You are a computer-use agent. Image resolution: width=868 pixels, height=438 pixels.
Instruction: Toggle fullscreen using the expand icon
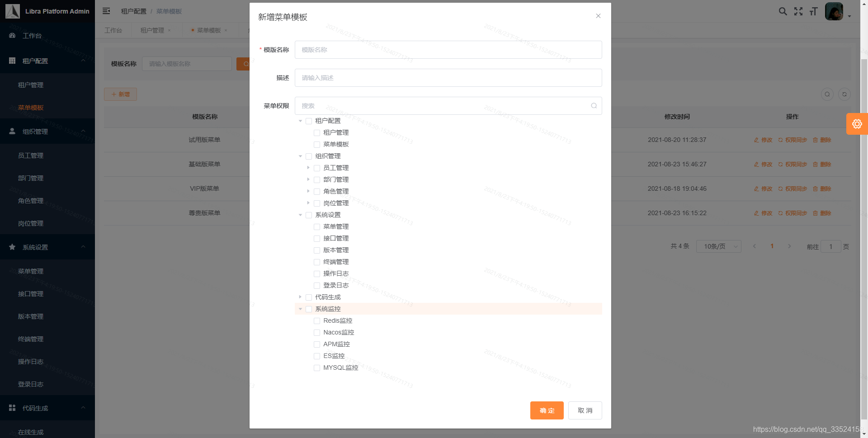coord(798,11)
